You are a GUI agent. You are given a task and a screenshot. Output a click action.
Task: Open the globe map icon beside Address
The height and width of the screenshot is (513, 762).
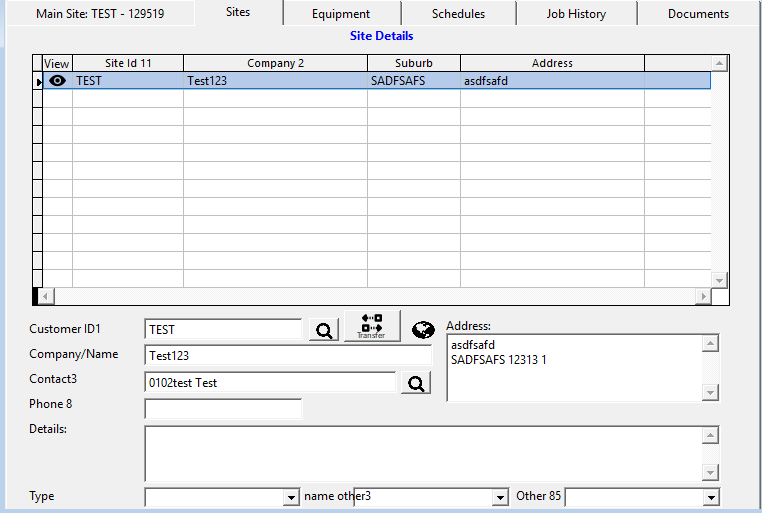(423, 330)
